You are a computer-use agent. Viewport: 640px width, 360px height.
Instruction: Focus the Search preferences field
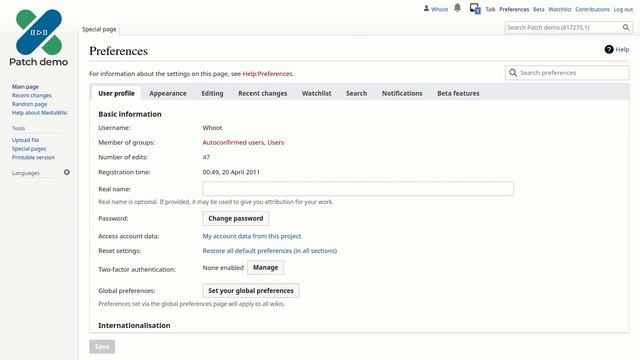coord(567,73)
